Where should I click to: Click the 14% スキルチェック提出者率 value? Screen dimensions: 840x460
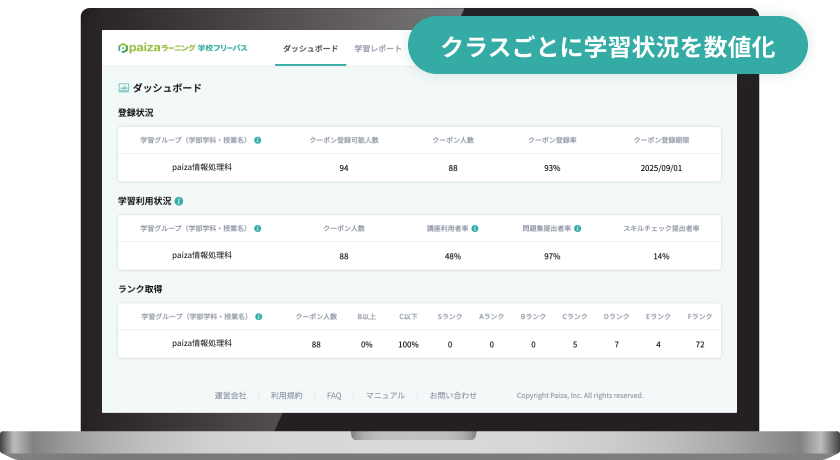click(x=662, y=257)
